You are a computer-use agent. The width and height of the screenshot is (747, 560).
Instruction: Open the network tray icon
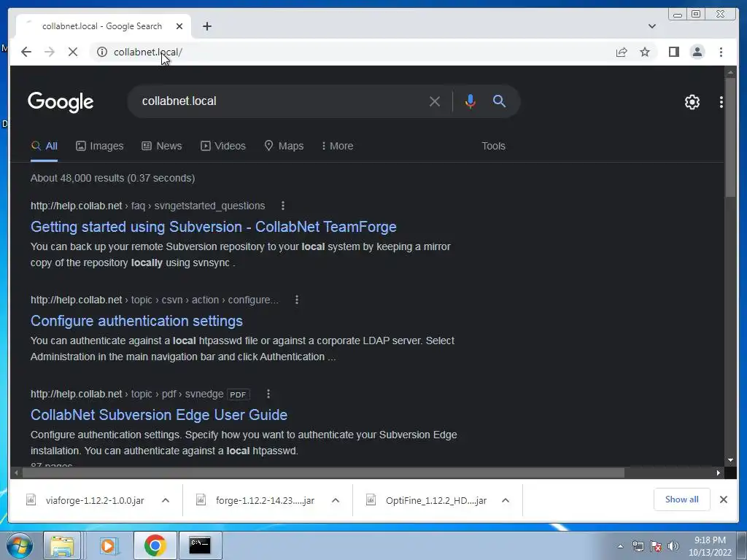[638, 546]
